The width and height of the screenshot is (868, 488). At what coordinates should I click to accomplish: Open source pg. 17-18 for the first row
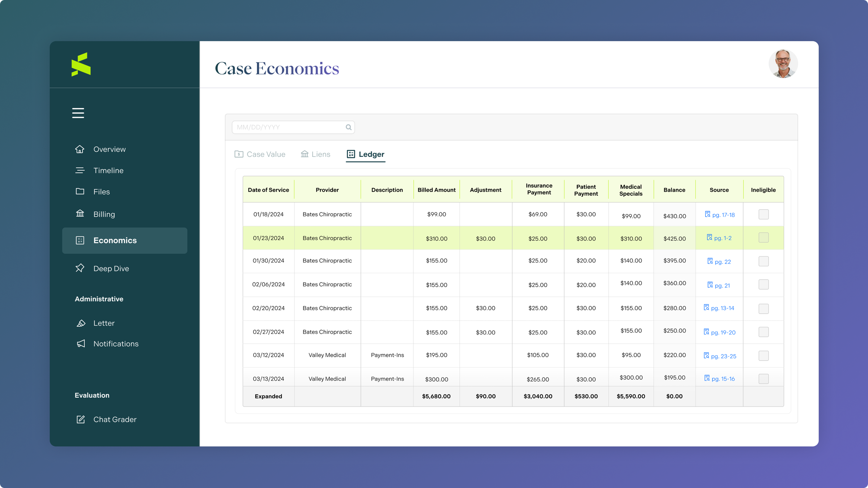720,214
